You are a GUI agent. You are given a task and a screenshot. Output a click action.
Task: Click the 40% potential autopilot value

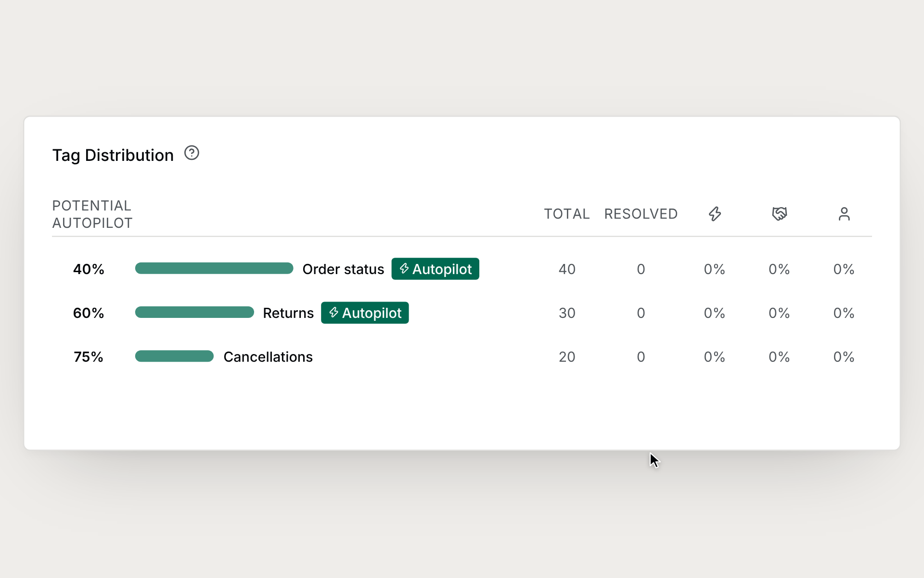tap(89, 269)
